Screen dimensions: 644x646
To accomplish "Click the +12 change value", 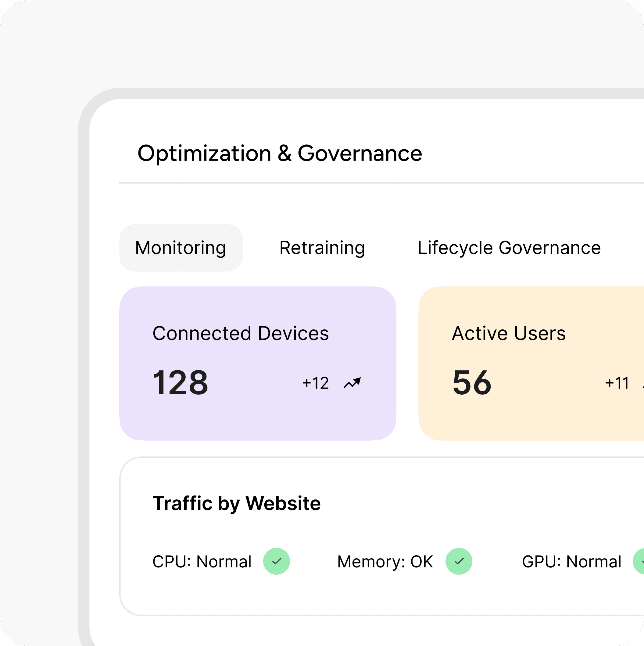I will coord(316,383).
